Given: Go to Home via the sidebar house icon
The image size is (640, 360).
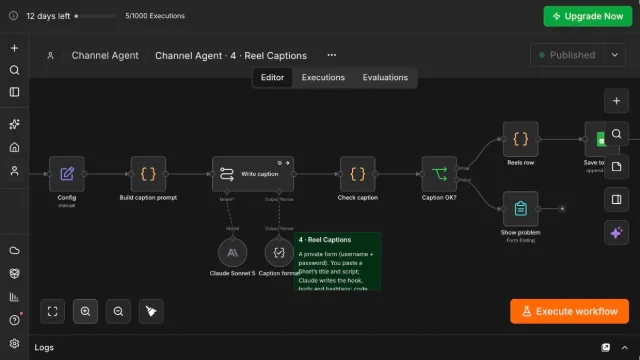Looking at the screenshot, I should [x=14, y=147].
